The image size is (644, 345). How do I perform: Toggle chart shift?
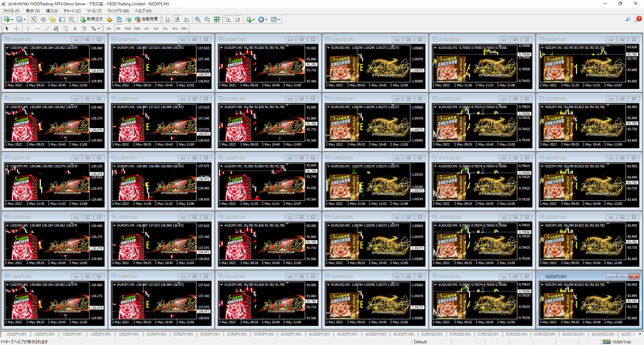tap(238, 19)
